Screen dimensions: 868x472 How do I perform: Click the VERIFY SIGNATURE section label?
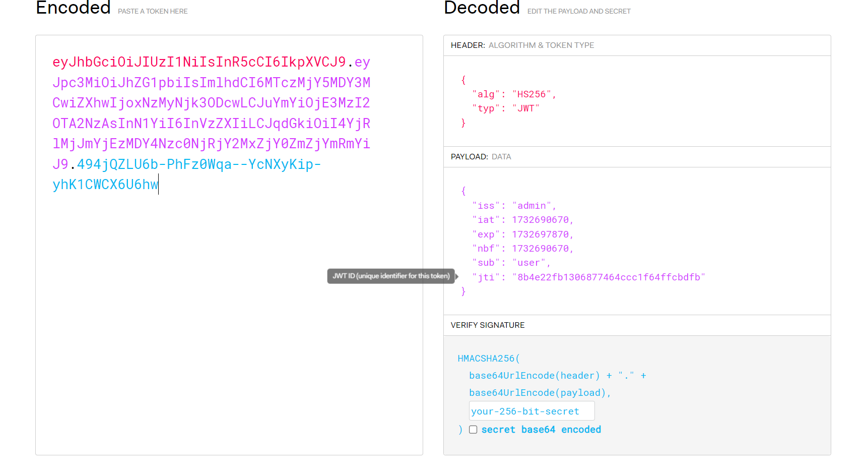coord(488,325)
